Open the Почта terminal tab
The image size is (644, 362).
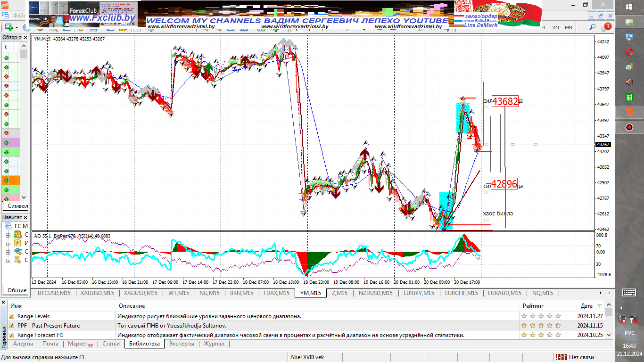click(x=50, y=344)
